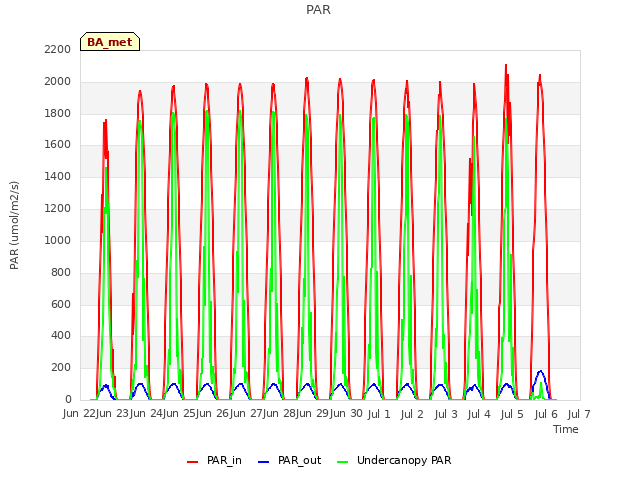Click the Jul 6 x-axis label
Screen dimensions: 640x480
click(x=546, y=414)
